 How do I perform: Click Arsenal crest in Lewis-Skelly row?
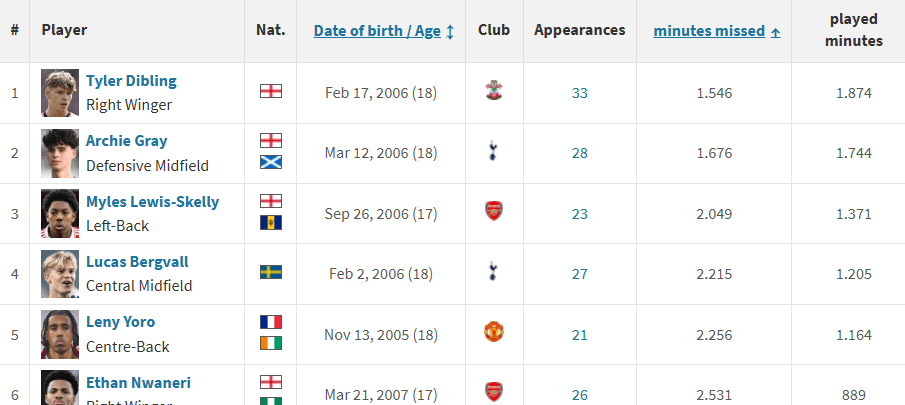[493, 212]
